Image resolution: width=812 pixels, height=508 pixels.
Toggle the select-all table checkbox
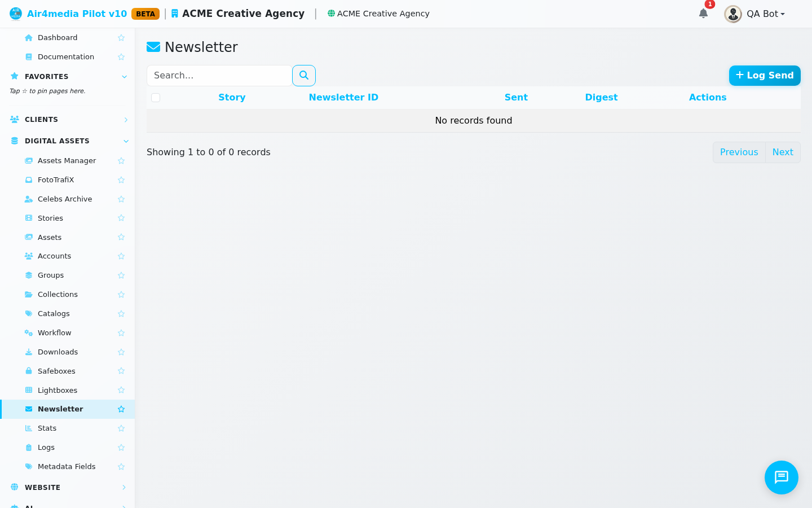(x=156, y=98)
